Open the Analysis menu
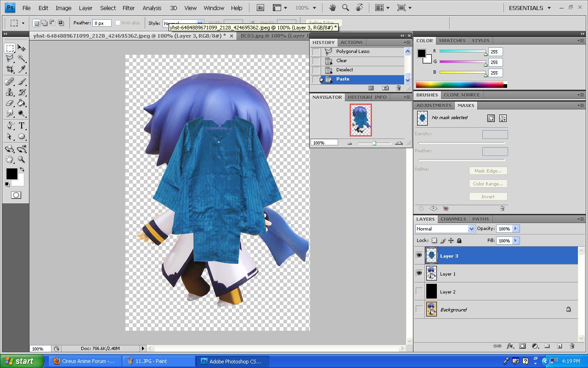588x368 pixels. coord(152,8)
